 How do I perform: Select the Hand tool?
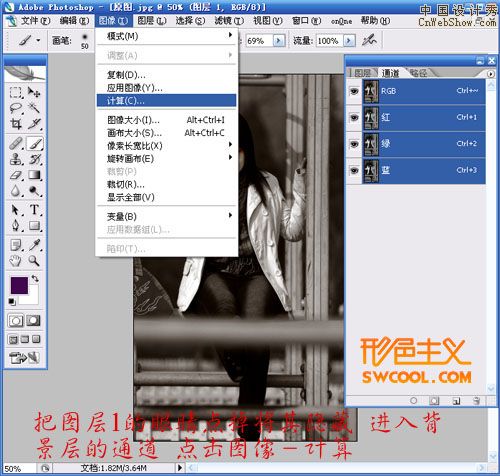[x=16, y=260]
